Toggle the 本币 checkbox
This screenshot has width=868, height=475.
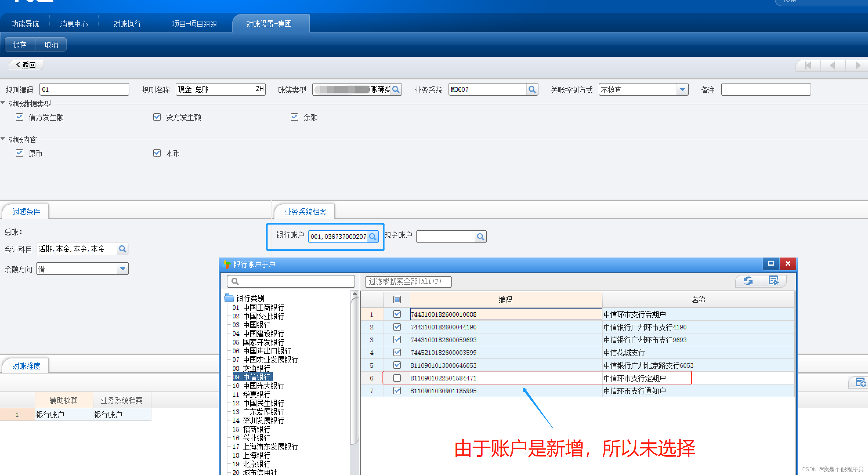(x=157, y=153)
